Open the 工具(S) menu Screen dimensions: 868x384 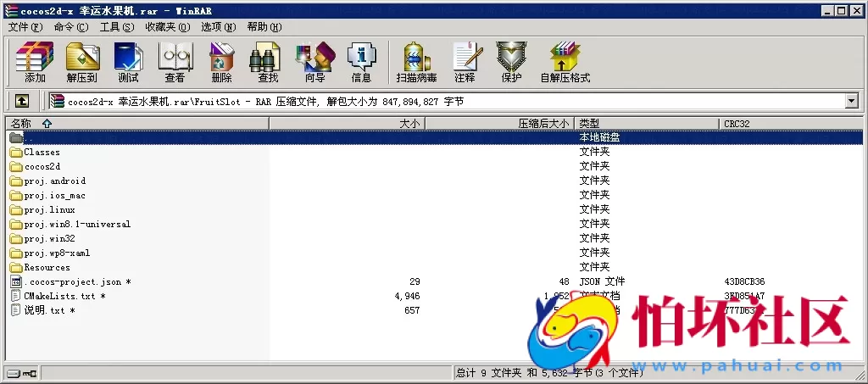click(117, 26)
